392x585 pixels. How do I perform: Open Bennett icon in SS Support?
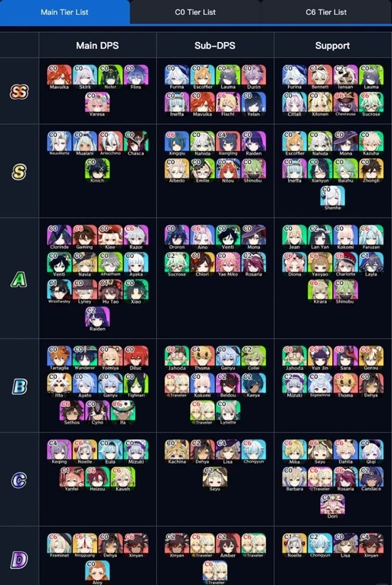320,77
